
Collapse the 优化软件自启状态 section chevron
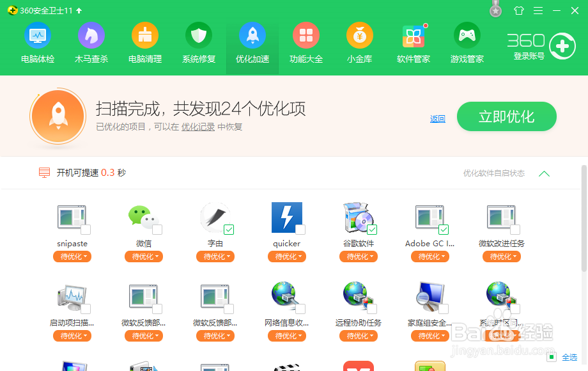click(x=544, y=173)
